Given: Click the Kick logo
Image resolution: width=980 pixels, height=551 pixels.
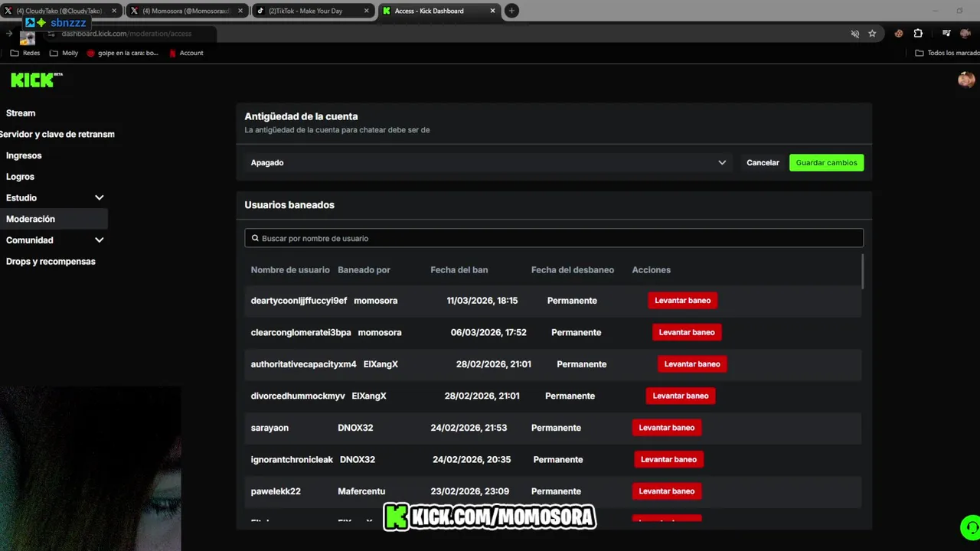Looking at the screenshot, I should tap(36, 80).
